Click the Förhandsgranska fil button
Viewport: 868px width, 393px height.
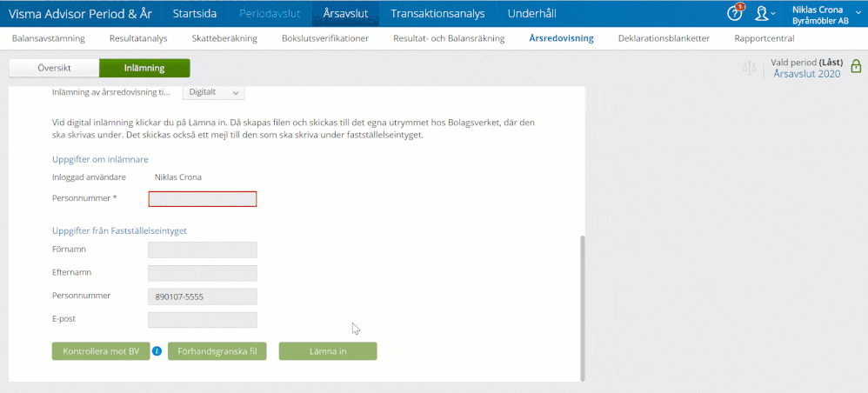(x=217, y=351)
